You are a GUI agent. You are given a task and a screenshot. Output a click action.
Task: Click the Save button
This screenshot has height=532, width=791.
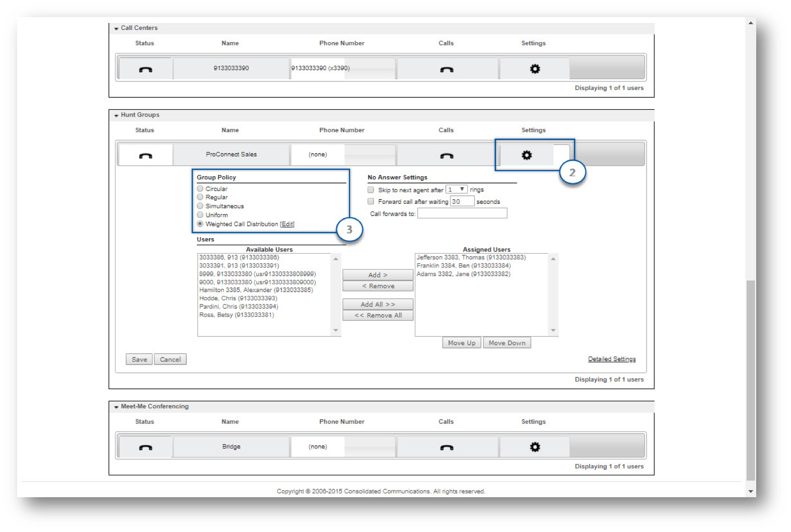tap(139, 360)
